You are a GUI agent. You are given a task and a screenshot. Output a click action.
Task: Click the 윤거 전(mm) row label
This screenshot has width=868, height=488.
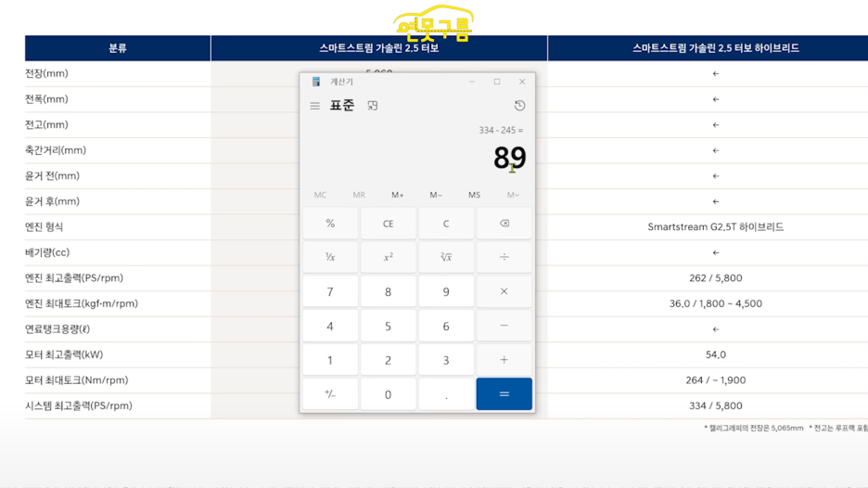[x=52, y=175]
